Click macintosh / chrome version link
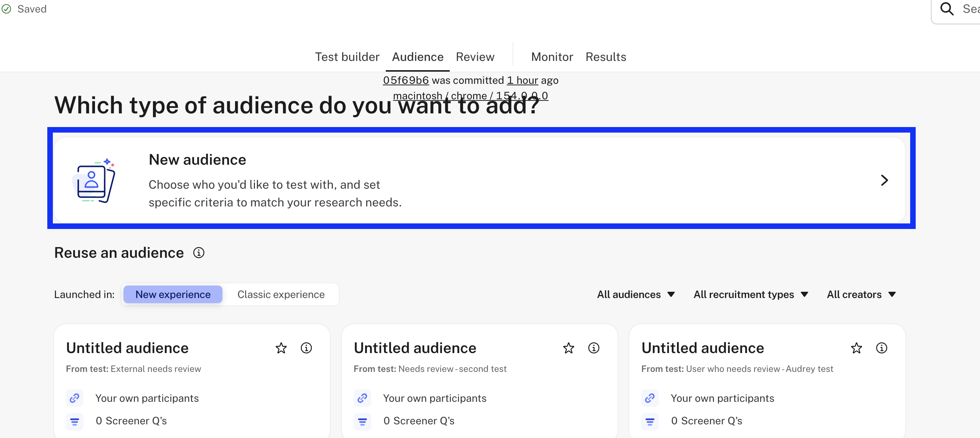980x438 pixels. tap(470, 95)
